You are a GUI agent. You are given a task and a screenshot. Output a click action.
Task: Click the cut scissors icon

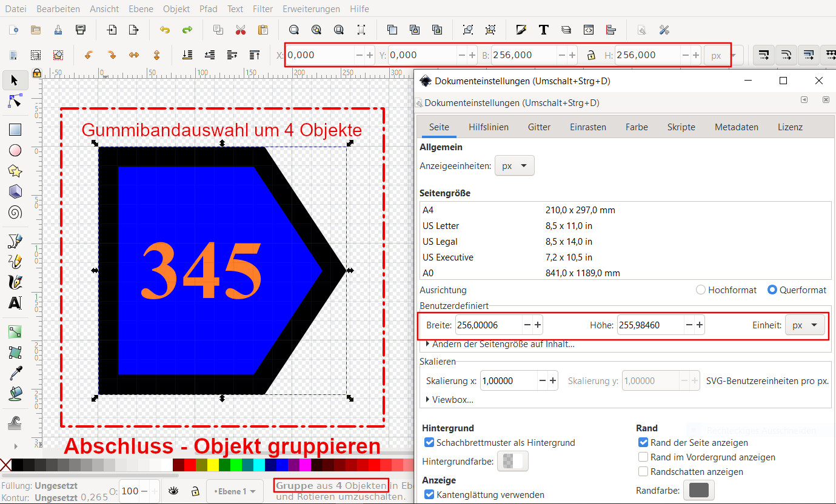(x=240, y=30)
